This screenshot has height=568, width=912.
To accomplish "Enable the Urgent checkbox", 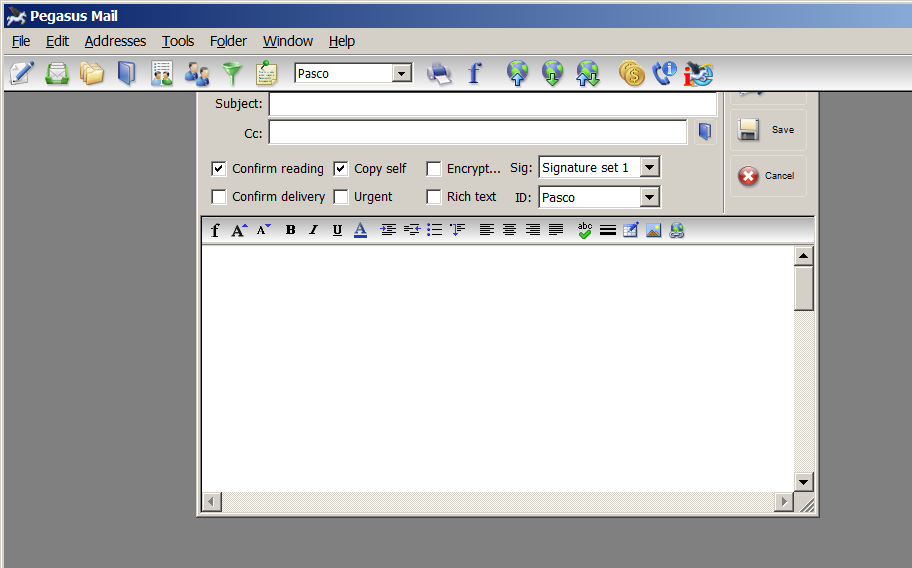I will coord(341,197).
